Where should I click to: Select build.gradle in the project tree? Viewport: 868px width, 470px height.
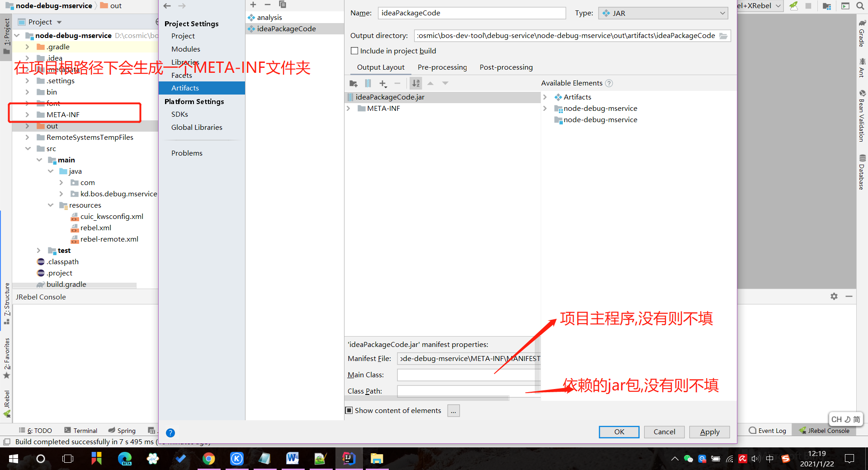(x=66, y=285)
